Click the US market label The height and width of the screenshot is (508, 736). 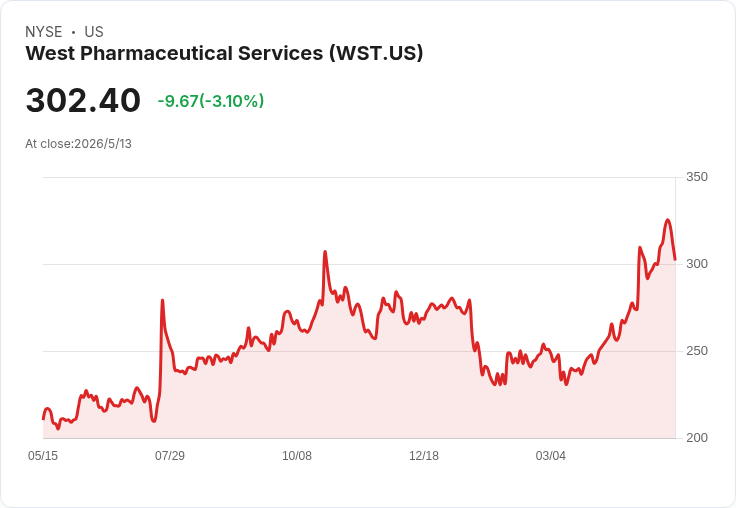[x=94, y=32]
